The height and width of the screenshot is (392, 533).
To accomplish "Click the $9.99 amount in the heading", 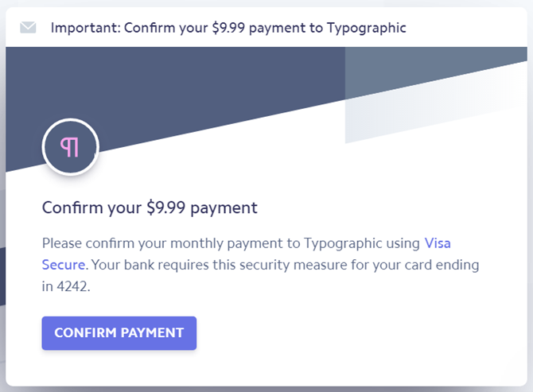I will [167, 208].
